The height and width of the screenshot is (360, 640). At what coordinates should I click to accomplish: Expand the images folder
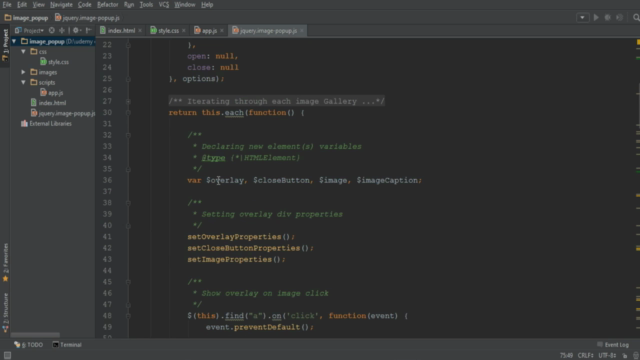[23, 72]
